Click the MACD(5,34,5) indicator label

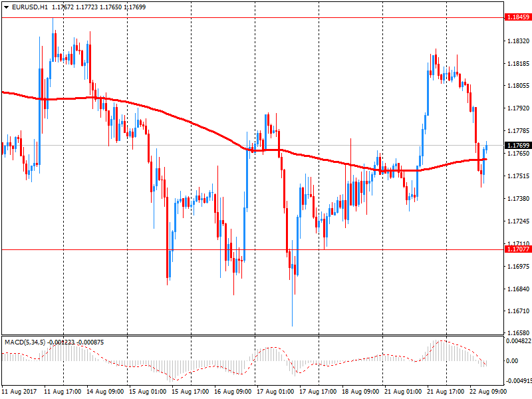coord(25,342)
